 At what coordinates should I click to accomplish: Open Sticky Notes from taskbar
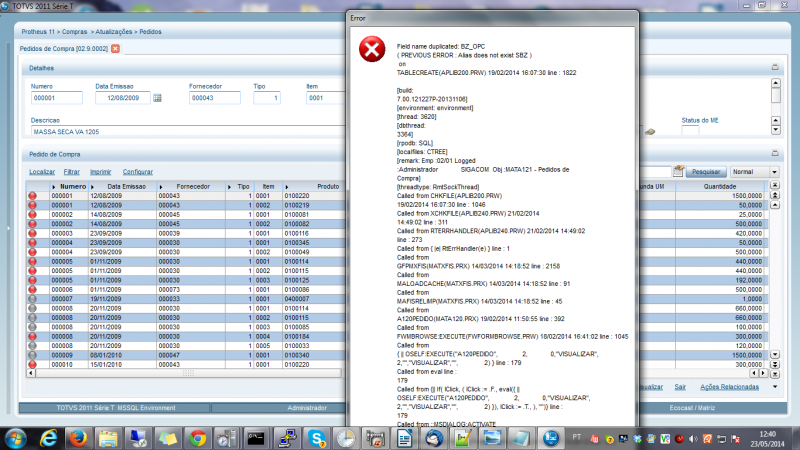click(x=168, y=438)
